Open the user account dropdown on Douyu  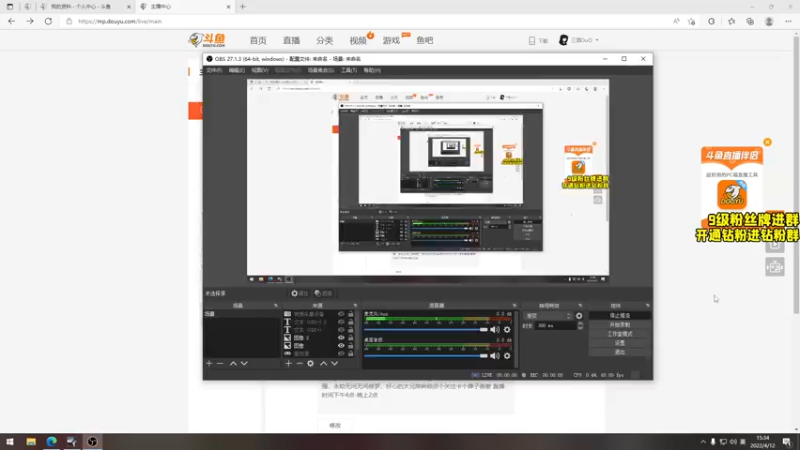click(x=579, y=40)
